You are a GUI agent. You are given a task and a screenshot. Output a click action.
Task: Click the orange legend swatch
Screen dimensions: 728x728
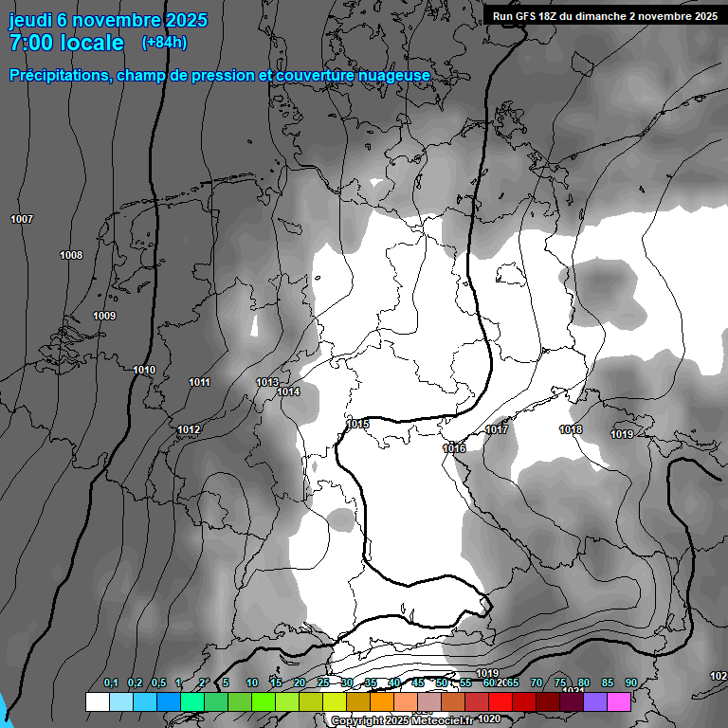[382, 701]
